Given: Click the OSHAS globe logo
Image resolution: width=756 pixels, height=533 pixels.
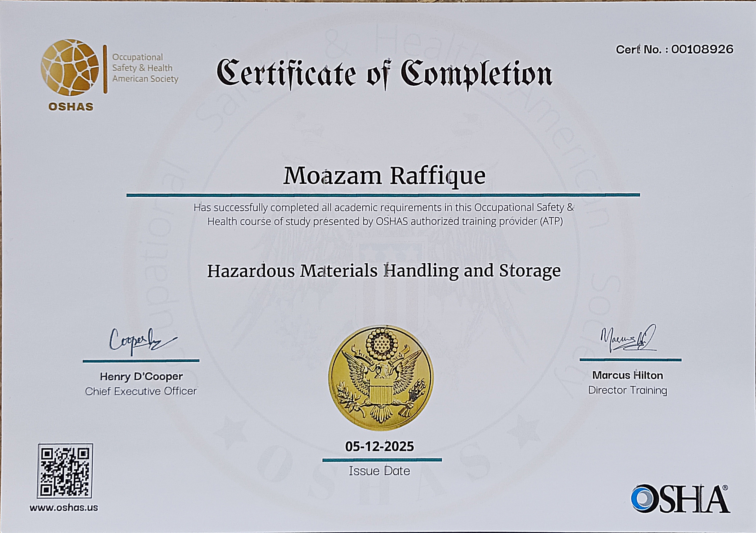Looking at the screenshot, I should click(70, 67).
